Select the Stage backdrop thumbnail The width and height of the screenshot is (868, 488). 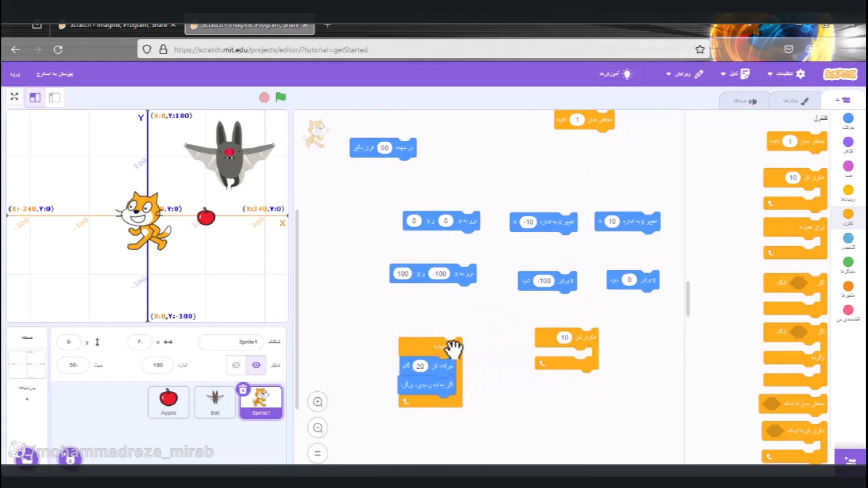(x=27, y=365)
